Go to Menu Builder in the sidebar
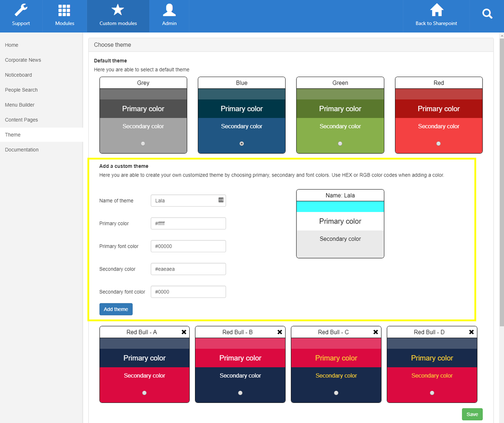 coord(20,105)
